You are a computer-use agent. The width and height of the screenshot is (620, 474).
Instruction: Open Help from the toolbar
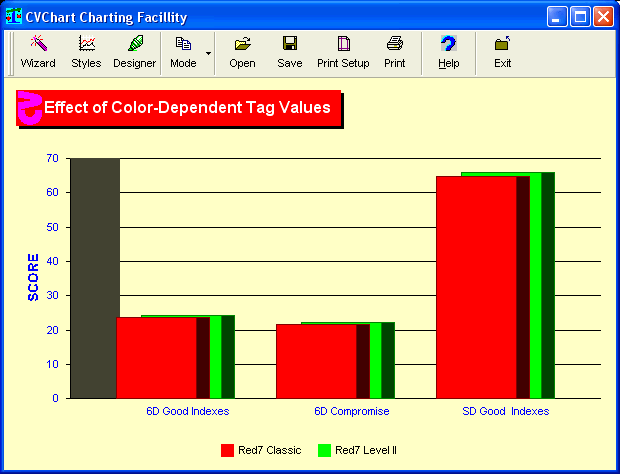448,52
